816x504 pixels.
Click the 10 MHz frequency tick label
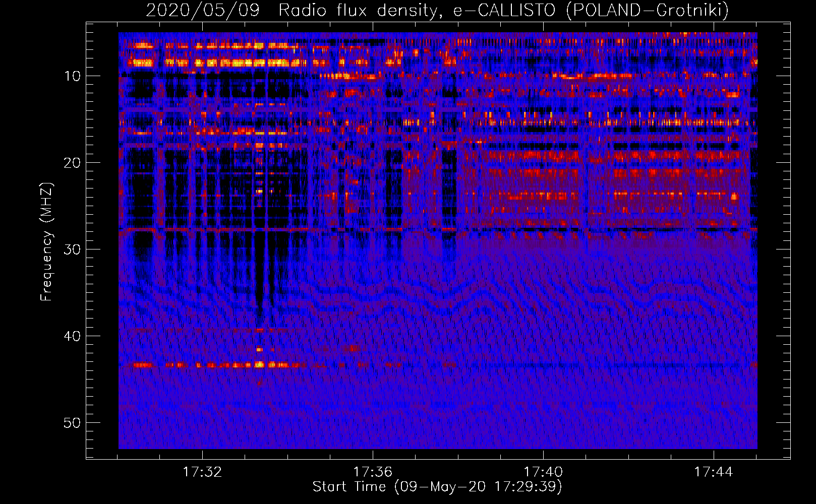pos(72,76)
